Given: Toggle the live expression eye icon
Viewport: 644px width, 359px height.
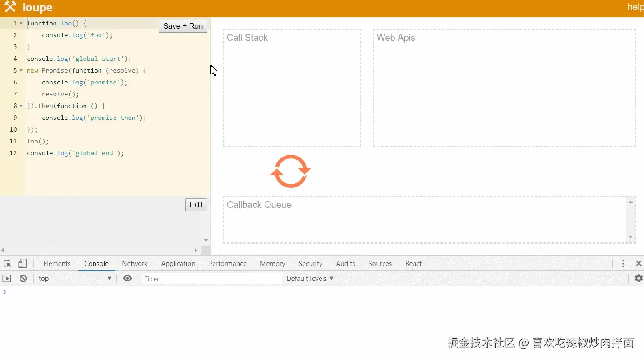Looking at the screenshot, I should [x=127, y=278].
